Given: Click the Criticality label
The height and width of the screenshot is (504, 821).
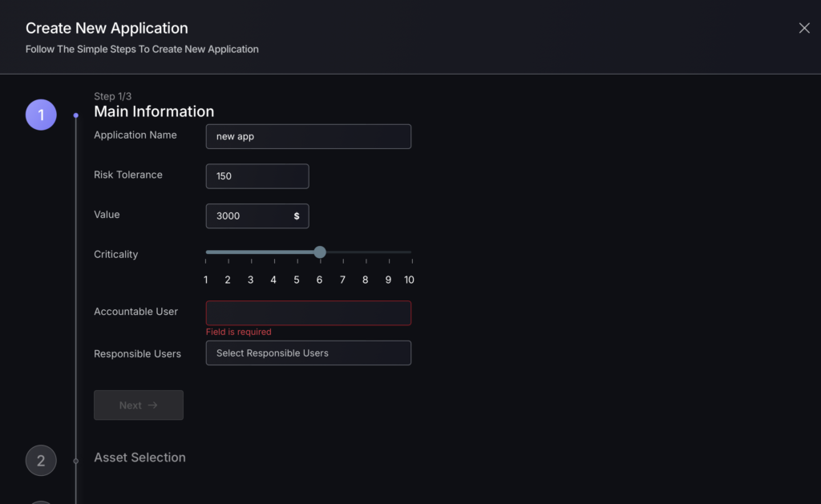Looking at the screenshot, I should (115, 254).
